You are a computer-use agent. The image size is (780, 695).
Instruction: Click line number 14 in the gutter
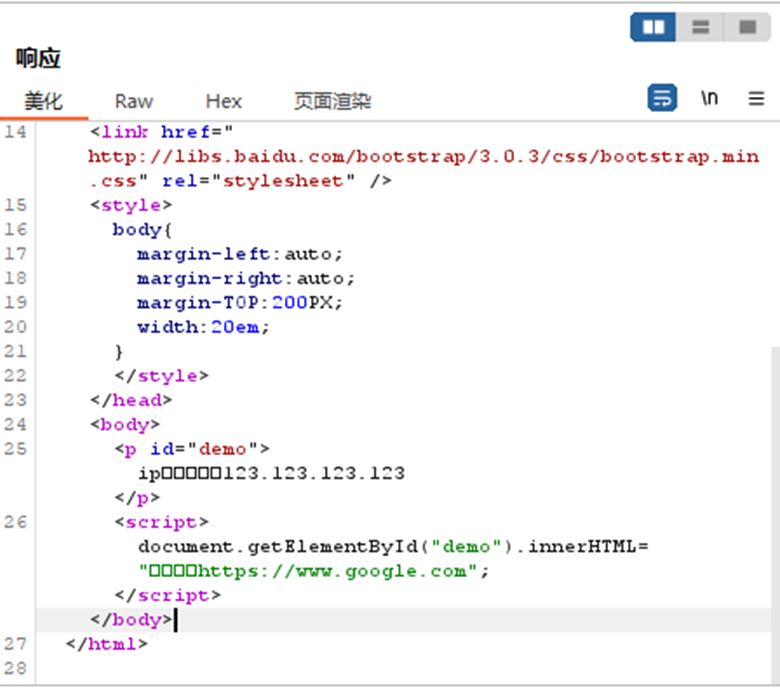pyautogui.click(x=15, y=132)
